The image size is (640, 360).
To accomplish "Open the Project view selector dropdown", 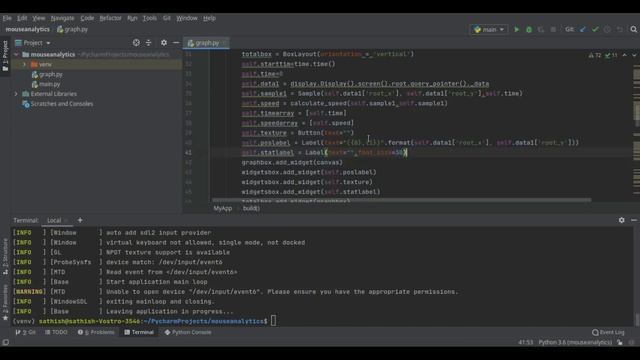I will [33, 42].
